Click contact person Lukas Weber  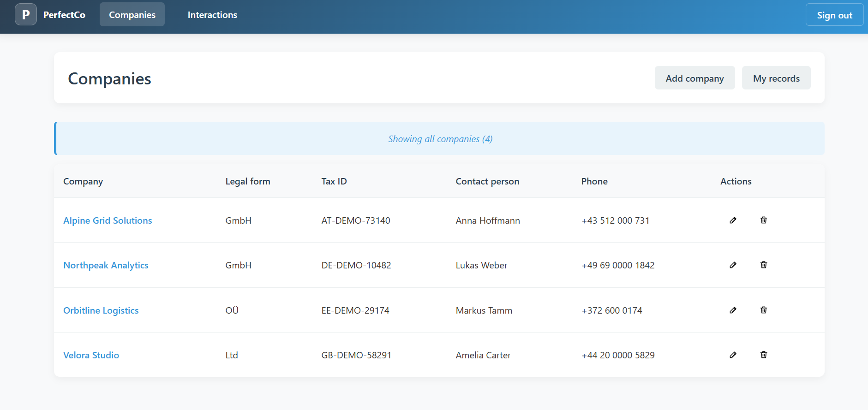[481, 265]
